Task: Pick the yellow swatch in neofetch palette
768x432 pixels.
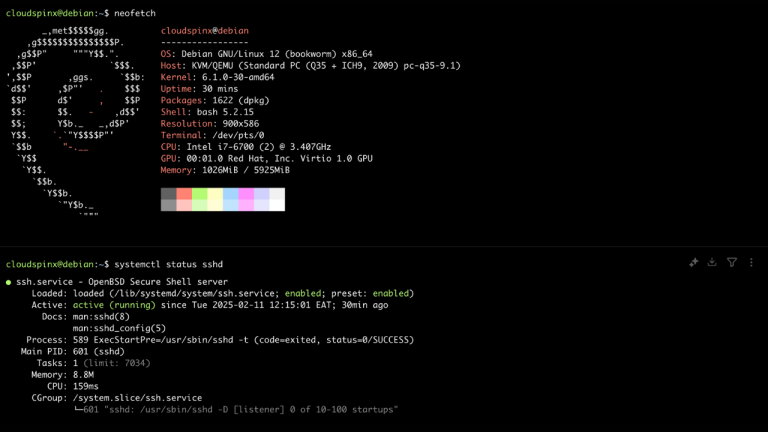Action: [x=215, y=194]
